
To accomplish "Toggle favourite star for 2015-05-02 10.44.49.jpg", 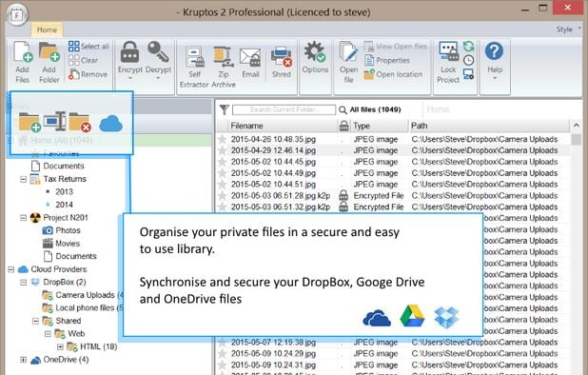I will [x=222, y=173].
